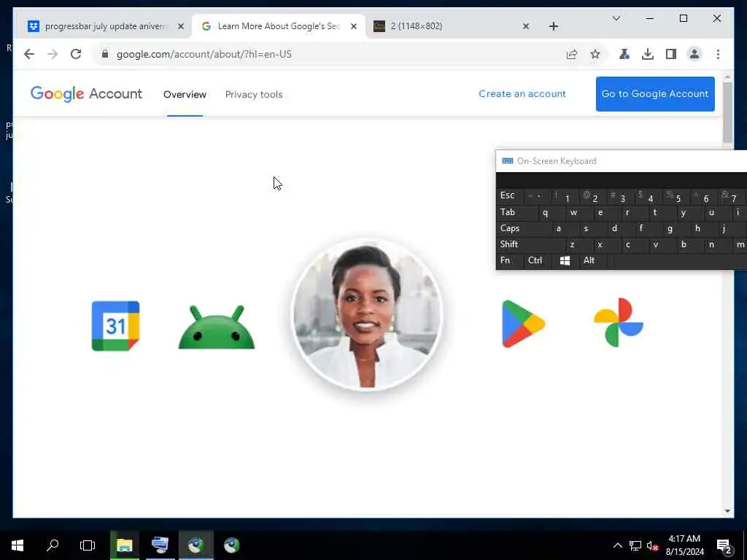
Task: Open Chrome Labs flask icon
Action: [624, 54]
